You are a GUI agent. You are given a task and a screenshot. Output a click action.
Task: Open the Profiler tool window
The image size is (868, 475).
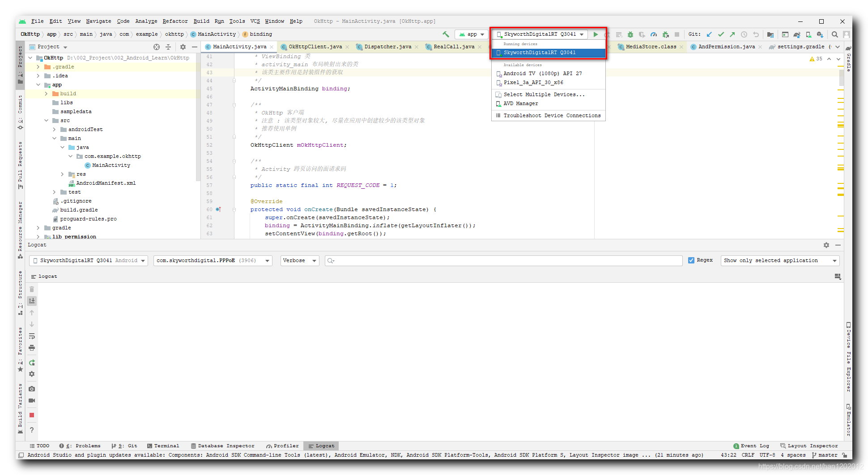coord(282,446)
